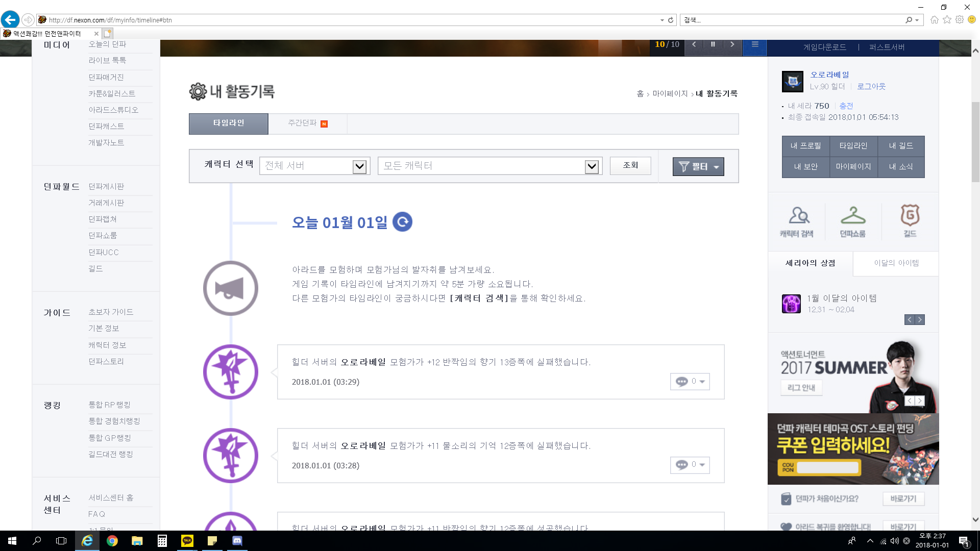The height and width of the screenshot is (551, 980).
Task: Click the smiley feedback icon
Action: pos(972,20)
